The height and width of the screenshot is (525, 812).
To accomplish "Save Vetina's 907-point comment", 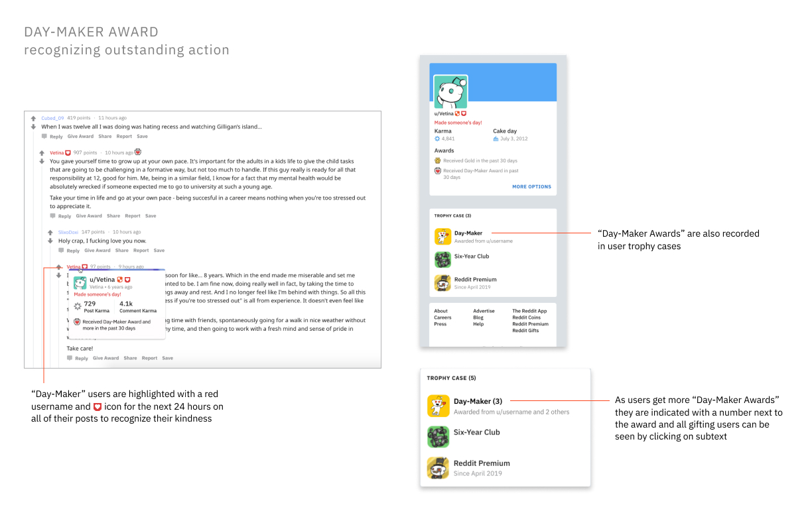I will click(x=151, y=216).
